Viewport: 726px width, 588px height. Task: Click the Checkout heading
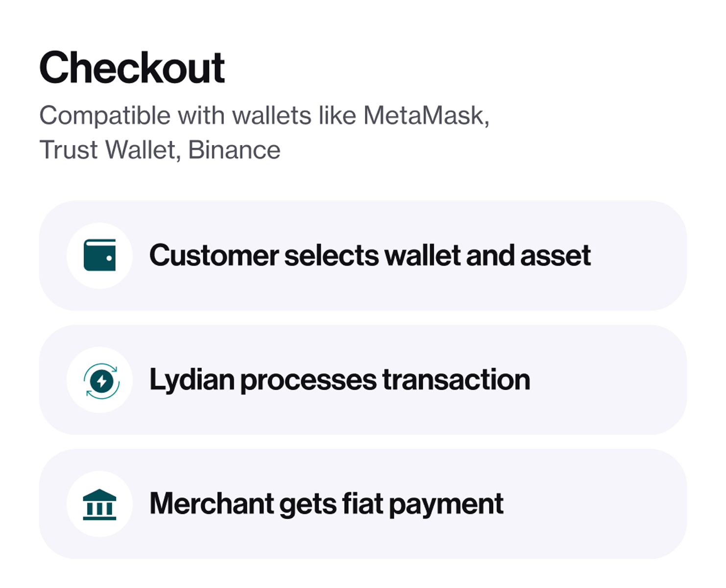pos(132,68)
